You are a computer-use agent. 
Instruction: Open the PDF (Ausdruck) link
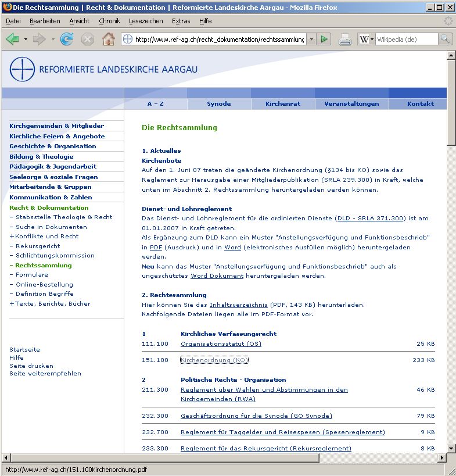click(156, 247)
